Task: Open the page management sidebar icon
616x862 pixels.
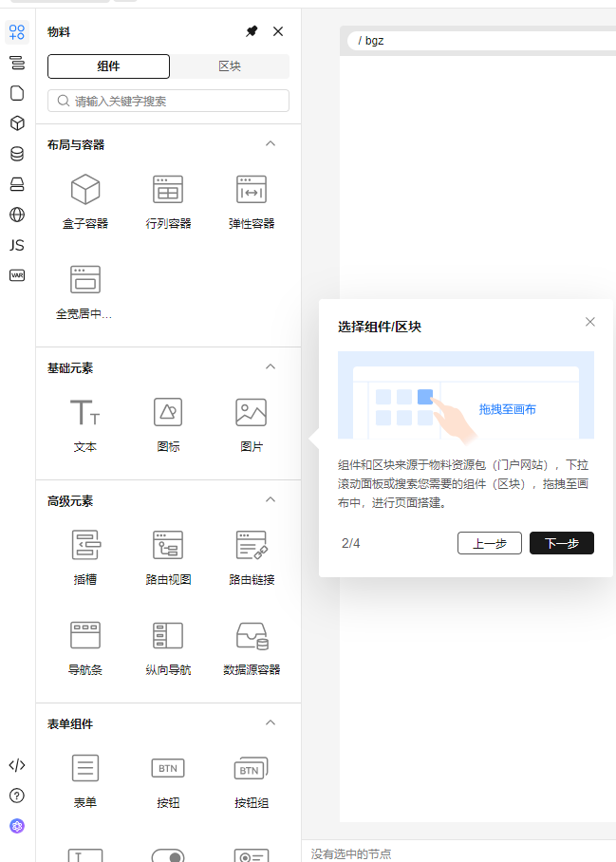Action: tap(17, 93)
